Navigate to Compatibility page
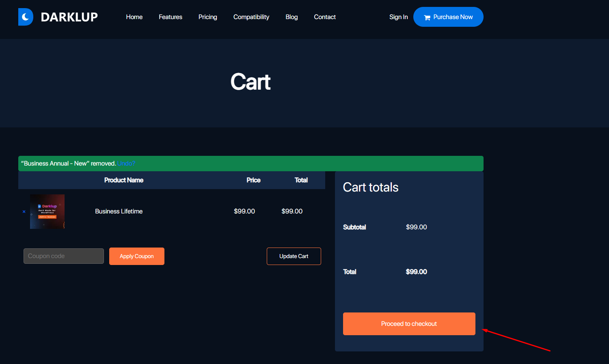Screen dimensions: 609x364 coord(251,17)
